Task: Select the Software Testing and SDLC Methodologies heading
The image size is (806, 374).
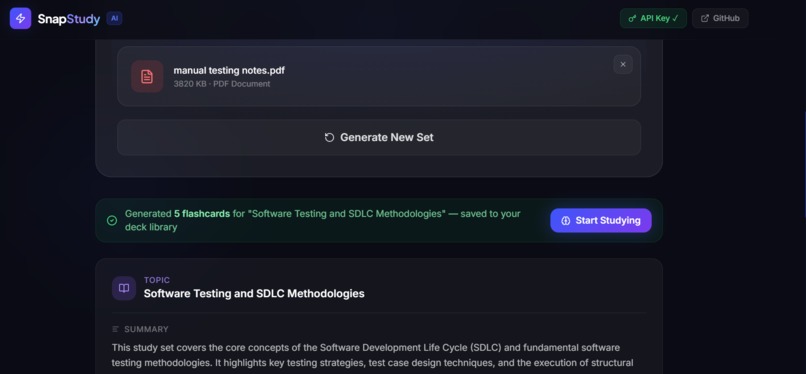Action: (254, 294)
